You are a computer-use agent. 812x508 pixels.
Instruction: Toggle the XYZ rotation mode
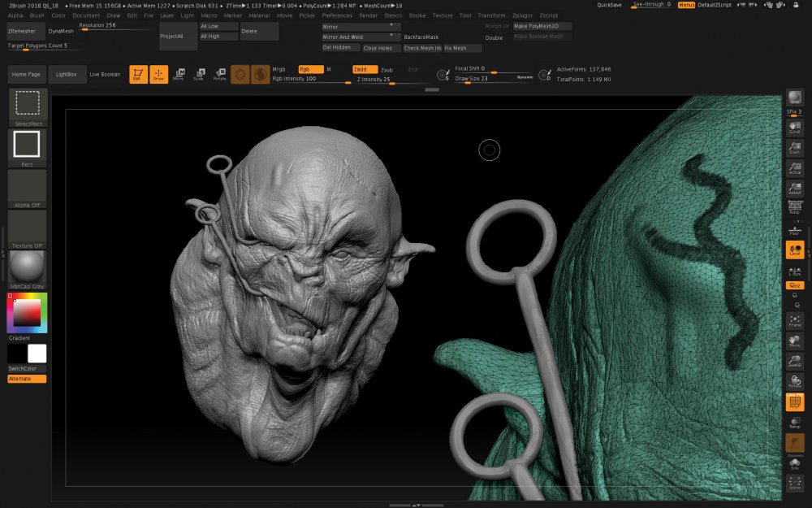(794, 285)
